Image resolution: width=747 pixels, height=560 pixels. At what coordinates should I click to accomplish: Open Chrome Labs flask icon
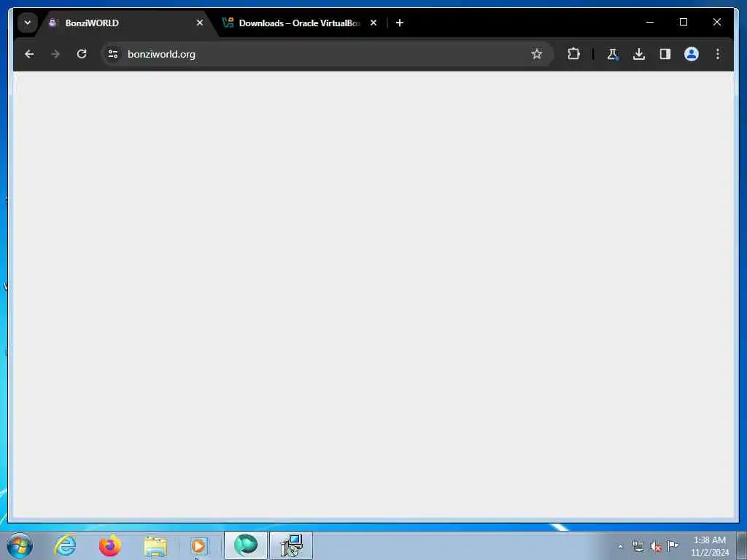[613, 54]
